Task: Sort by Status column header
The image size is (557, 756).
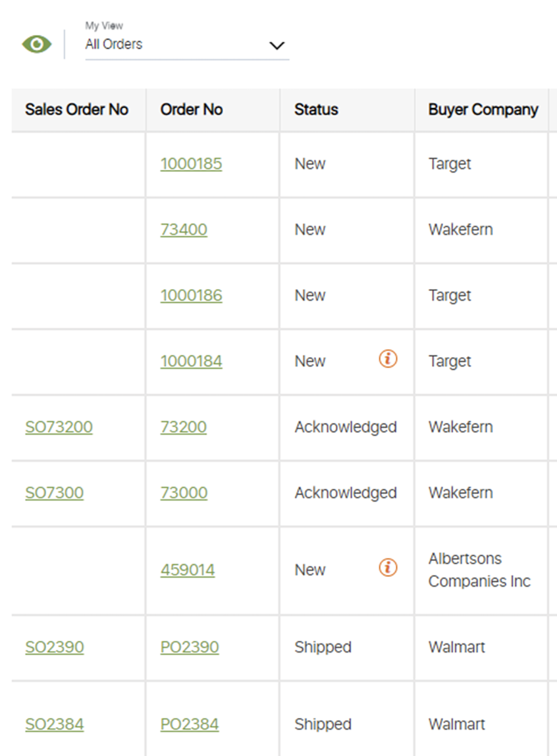Action: tap(316, 110)
